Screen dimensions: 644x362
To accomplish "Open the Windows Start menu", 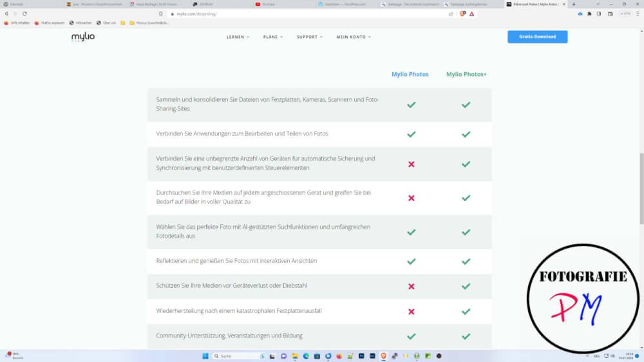I will click(x=205, y=356).
